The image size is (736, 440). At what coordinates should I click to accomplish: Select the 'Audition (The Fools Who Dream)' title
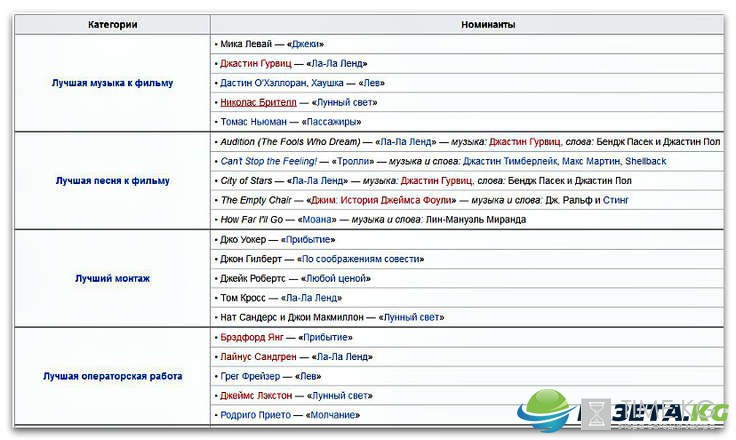(x=290, y=142)
